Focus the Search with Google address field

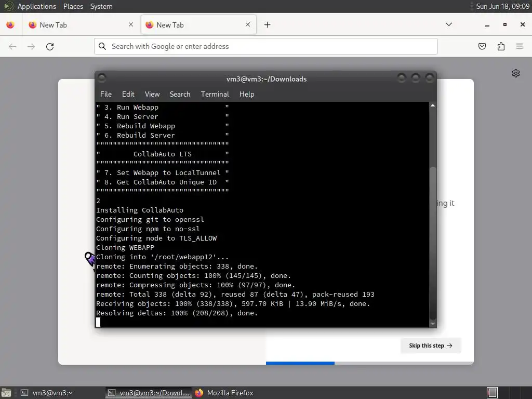(x=266, y=46)
